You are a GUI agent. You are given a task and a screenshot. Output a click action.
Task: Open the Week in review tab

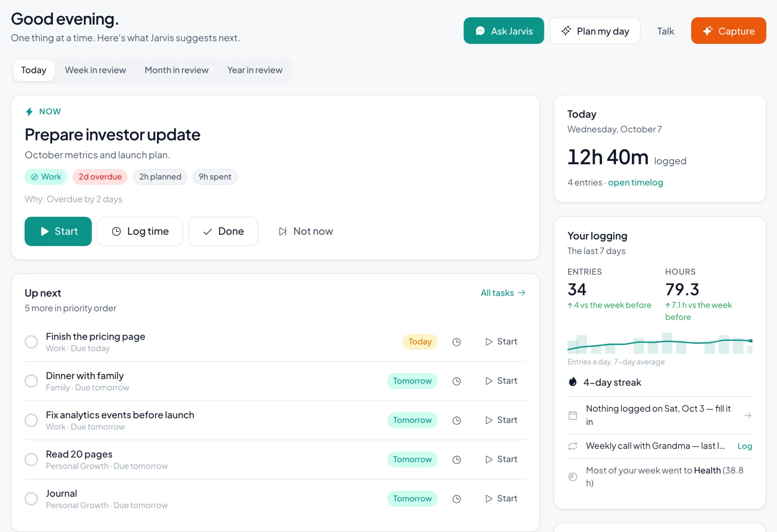point(95,70)
